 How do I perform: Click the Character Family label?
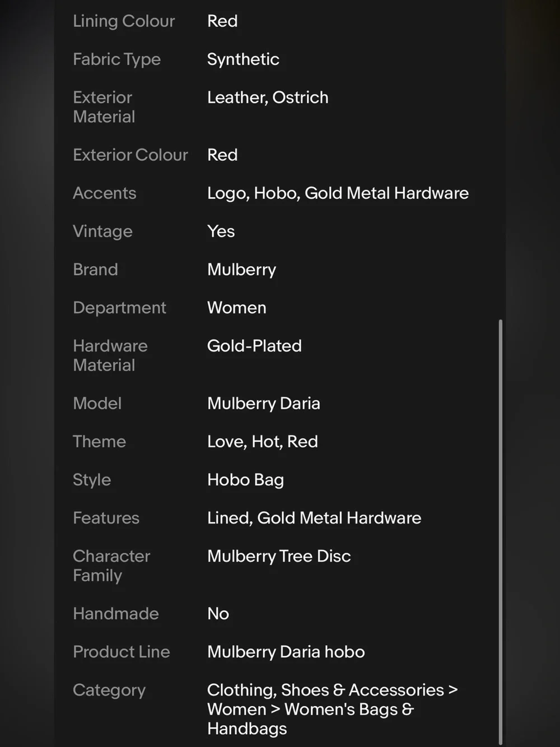pos(111,566)
